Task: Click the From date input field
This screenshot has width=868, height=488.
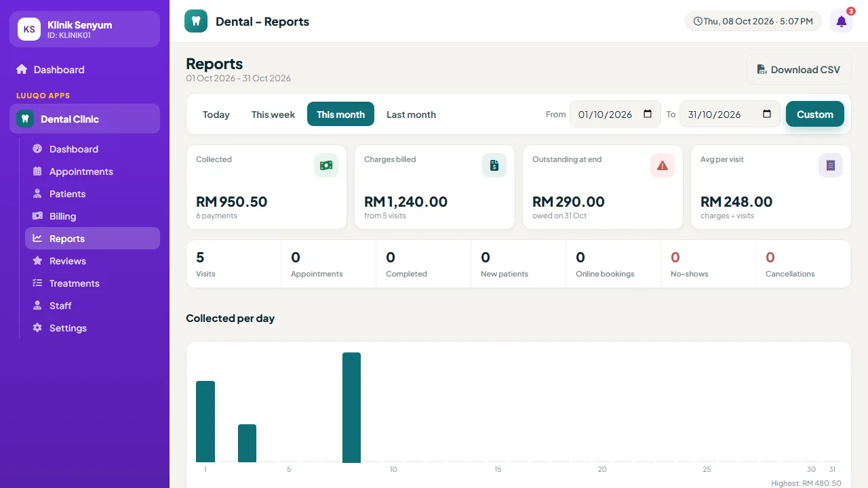Action: [x=615, y=114]
